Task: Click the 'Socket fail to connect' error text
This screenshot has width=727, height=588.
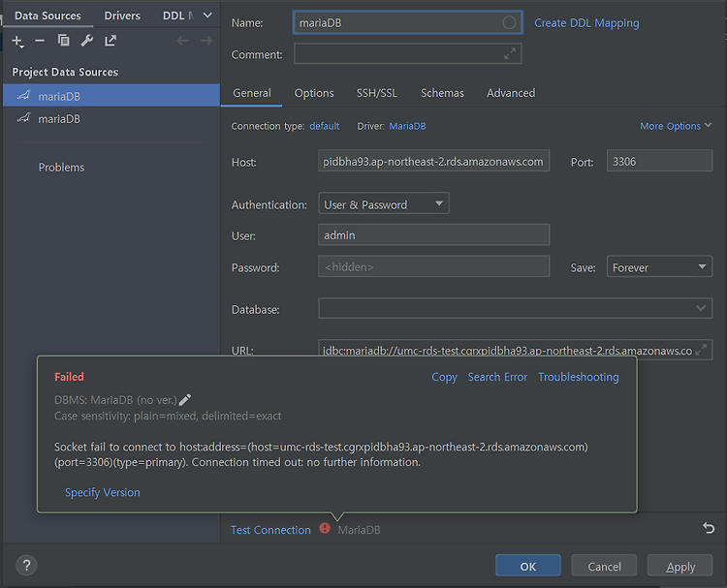Action: point(321,454)
